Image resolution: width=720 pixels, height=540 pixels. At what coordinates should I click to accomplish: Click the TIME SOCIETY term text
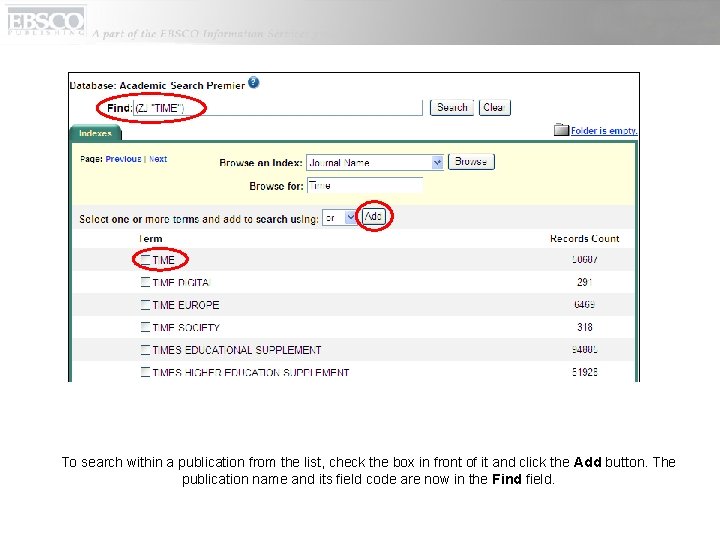point(186,327)
